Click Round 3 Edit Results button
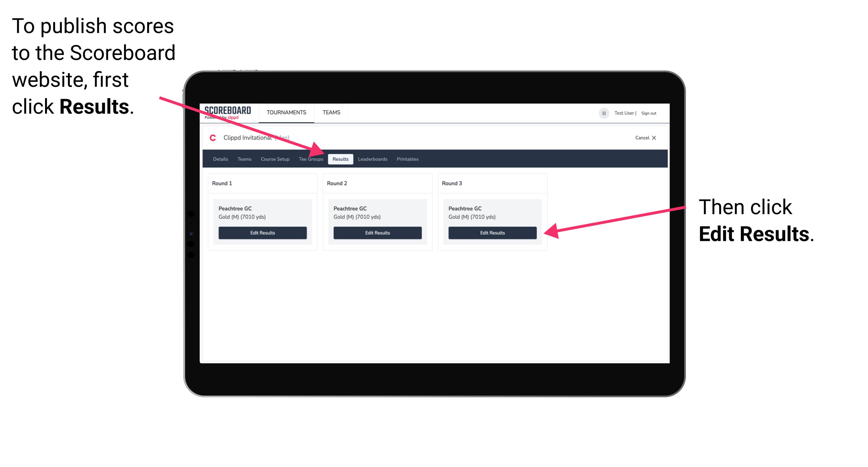868x467 pixels. (492, 233)
